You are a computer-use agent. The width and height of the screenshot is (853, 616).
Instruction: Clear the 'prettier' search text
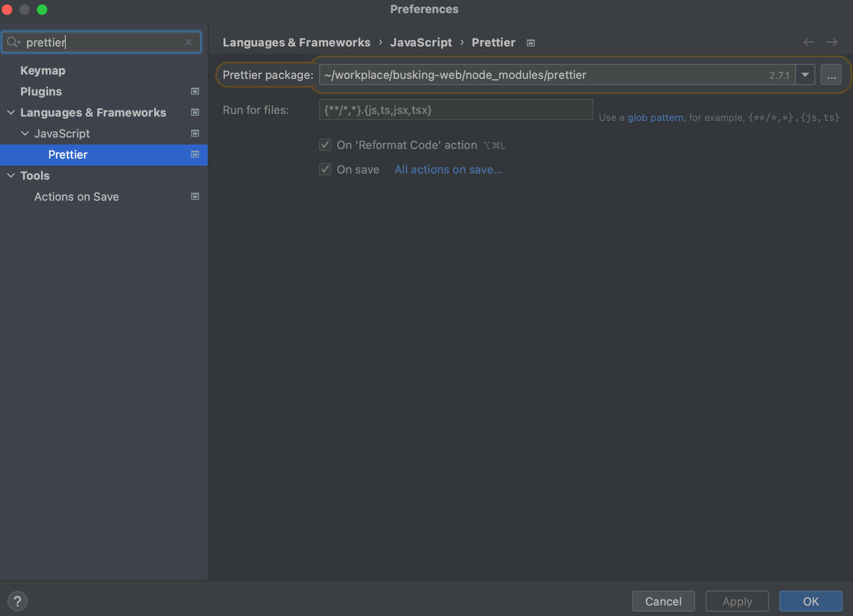[x=188, y=42]
